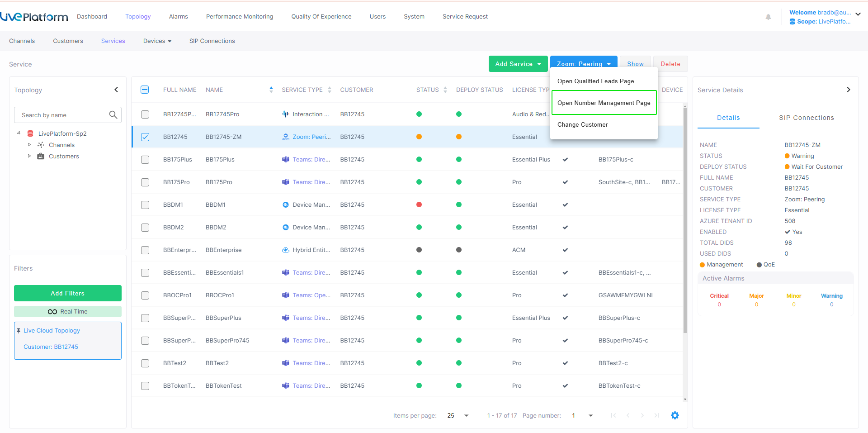The width and height of the screenshot is (868, 433).
Task: Check the BBEnterprise row checkbox
Action: (x=145, y=250)
